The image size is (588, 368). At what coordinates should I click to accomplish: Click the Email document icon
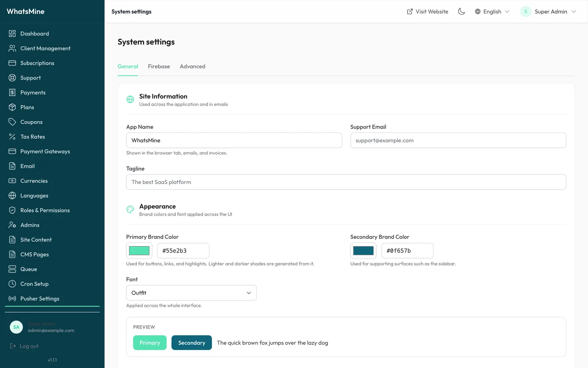pos(12,166)
